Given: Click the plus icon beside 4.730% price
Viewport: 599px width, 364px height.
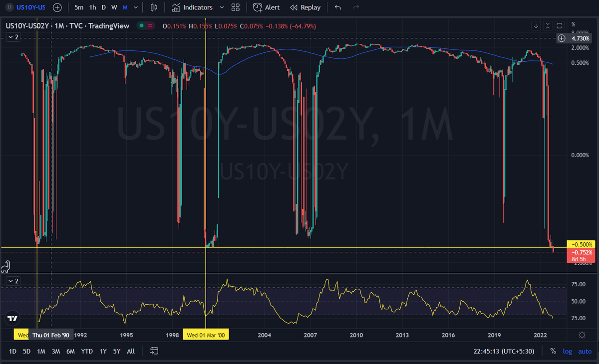Looking at the screenshot, I should pyautogui.click(x=562, y=38).
